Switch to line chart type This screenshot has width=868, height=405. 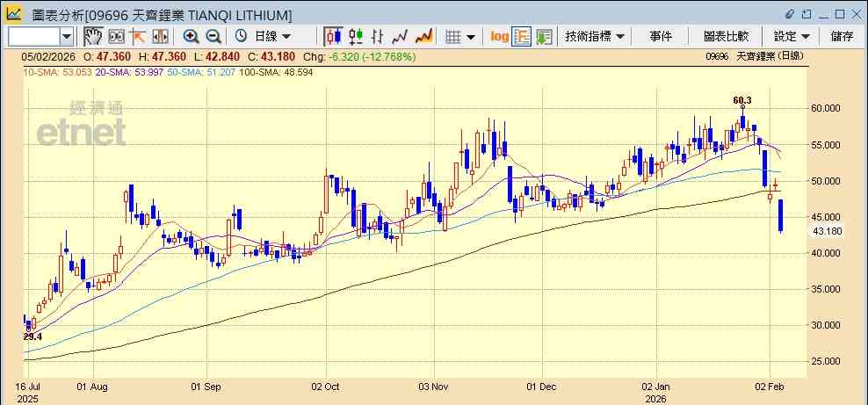400,37
